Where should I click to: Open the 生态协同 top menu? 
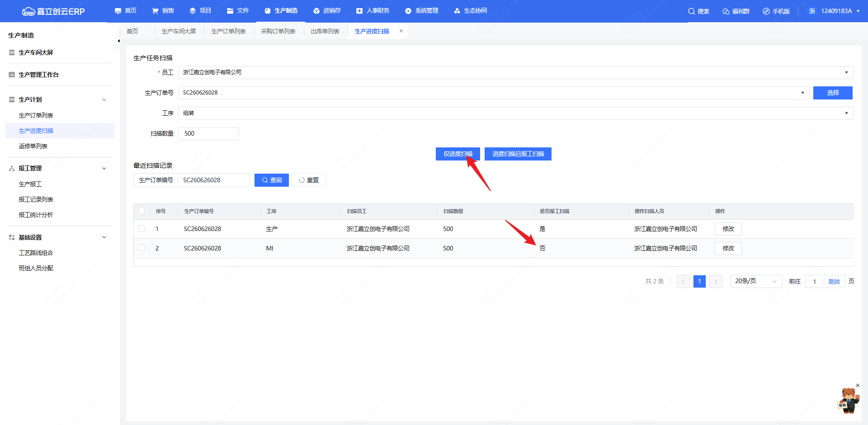coord(471,11)
